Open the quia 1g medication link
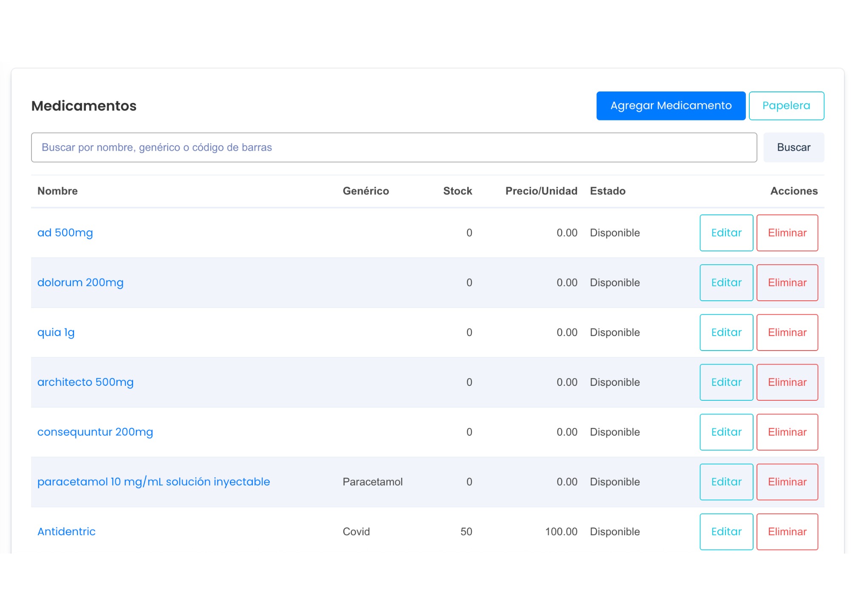Image resolution: width=851 pixels, height=616 pixels. click(56, 332)
